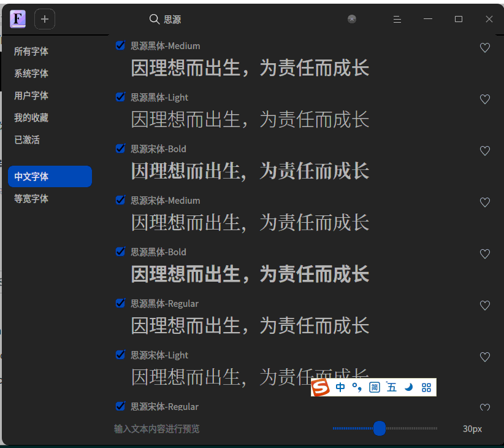Favorite 思源宋体-Bold with heart icon

coord(485,150)
